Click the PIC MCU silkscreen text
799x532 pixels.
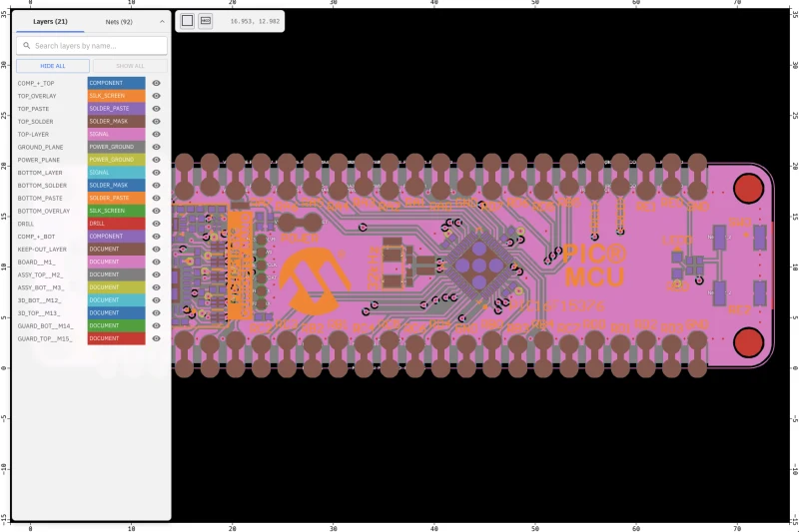[x=594, y=266]
